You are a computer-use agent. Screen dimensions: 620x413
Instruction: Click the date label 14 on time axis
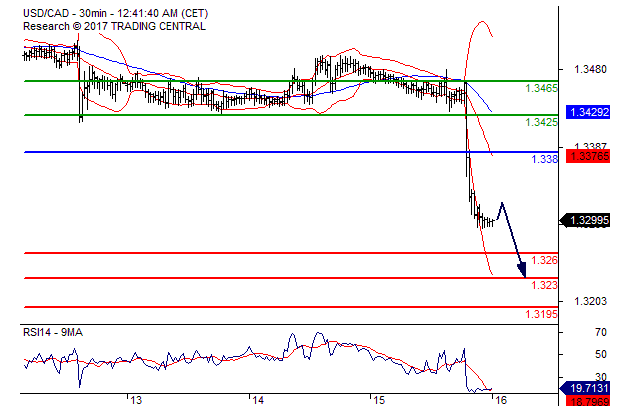258,401
